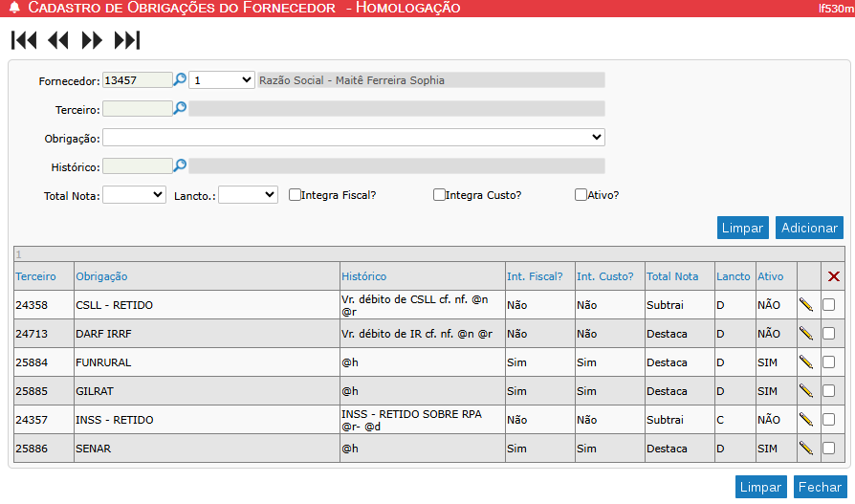855x504 pixels.
Task: Open Terceiro search magnifier icon
Action: click(x=180, y=109)
